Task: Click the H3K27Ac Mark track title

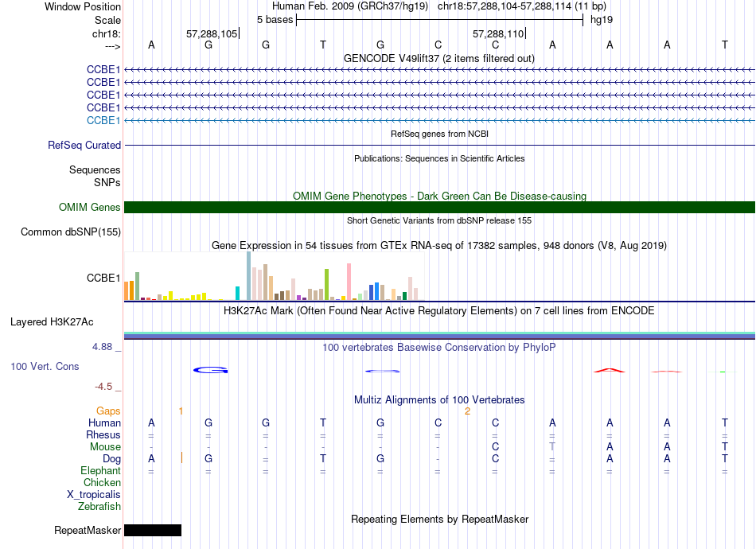Action: tap(438, 310)
